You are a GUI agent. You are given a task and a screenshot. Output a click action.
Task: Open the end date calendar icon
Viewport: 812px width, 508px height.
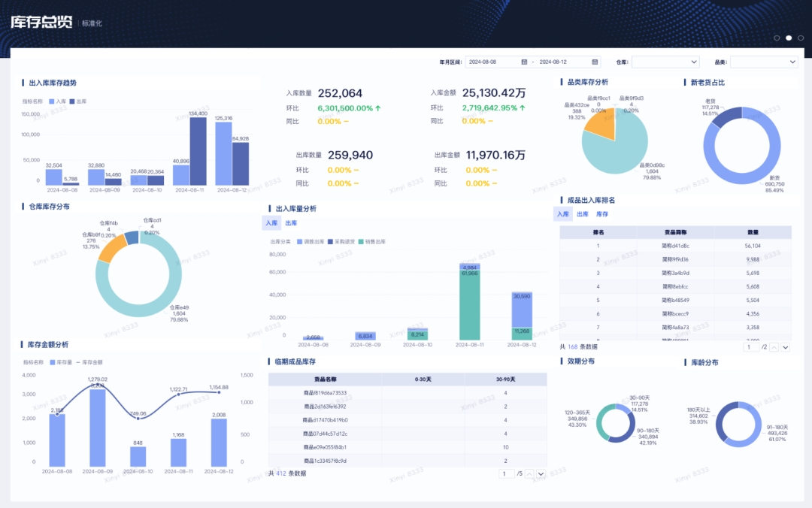pos(595,62)
